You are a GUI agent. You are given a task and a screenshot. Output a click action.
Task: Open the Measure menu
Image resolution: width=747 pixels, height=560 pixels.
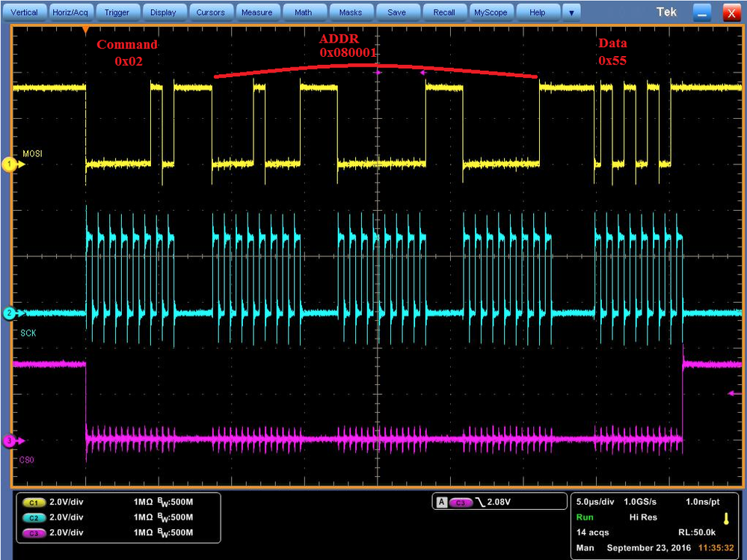pyautogui.click(x=256, y=13)
